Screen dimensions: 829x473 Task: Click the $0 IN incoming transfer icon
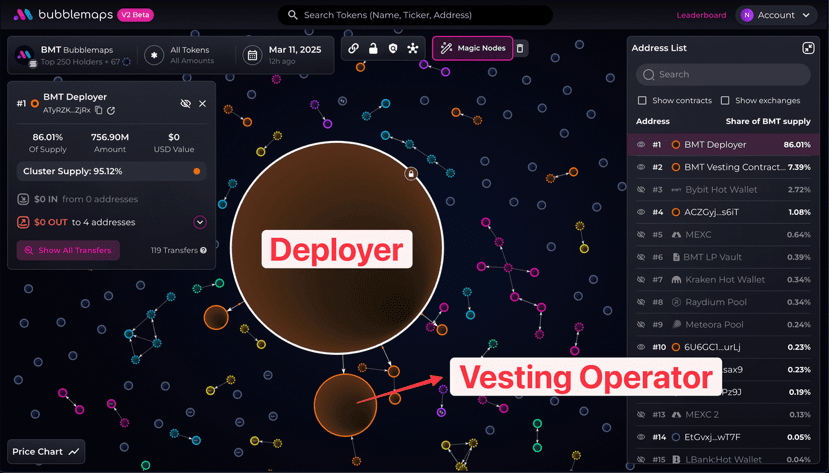pos(23,199)
